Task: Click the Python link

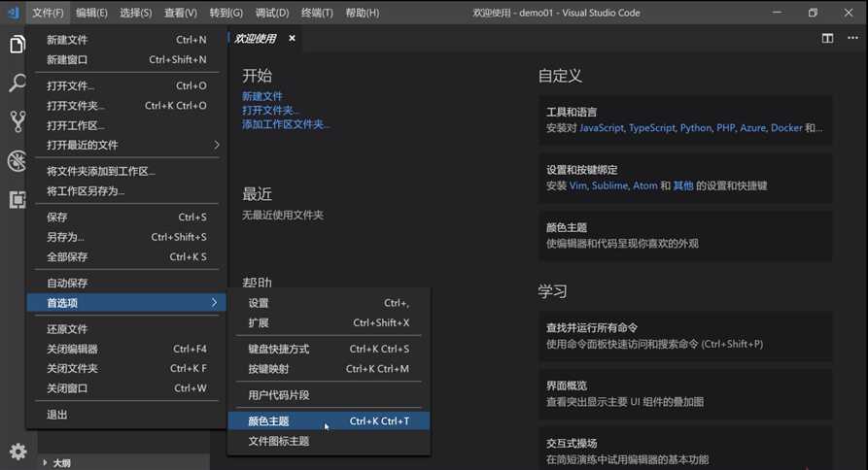Action: 696,128
